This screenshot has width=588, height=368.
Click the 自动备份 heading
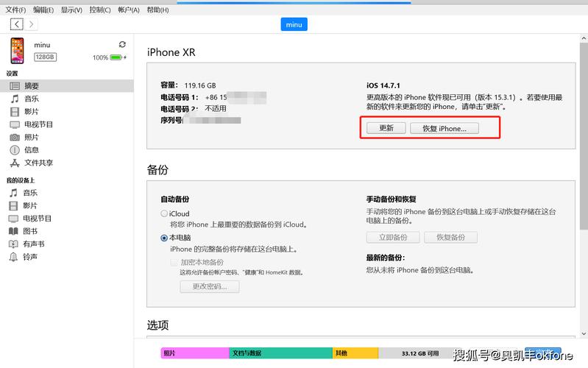click(174, 199)
